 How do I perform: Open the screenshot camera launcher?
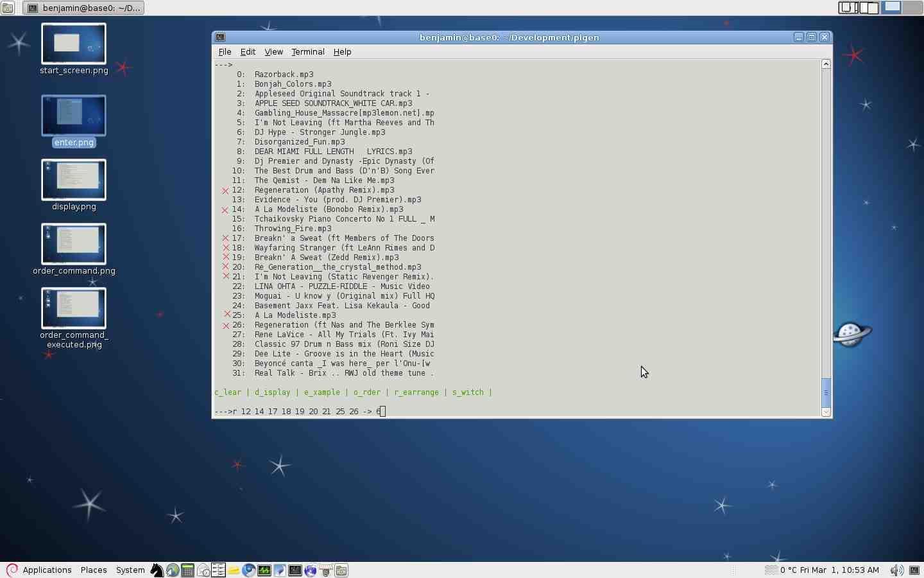pos(341,570)
